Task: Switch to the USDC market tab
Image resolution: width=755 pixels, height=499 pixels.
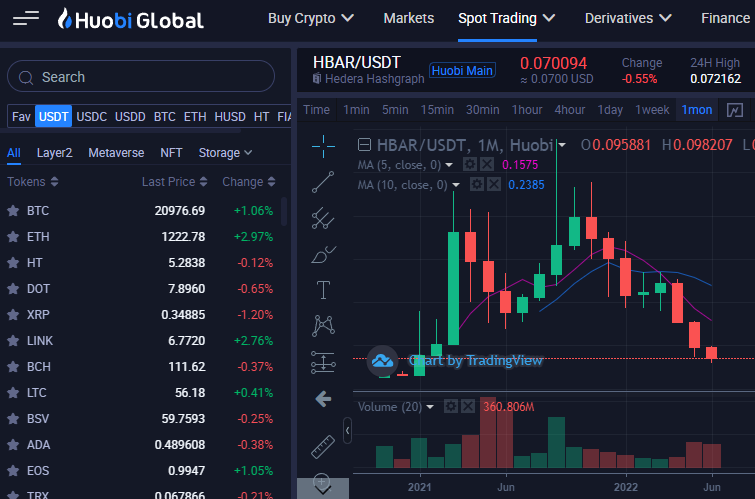Action: point(91,117)
